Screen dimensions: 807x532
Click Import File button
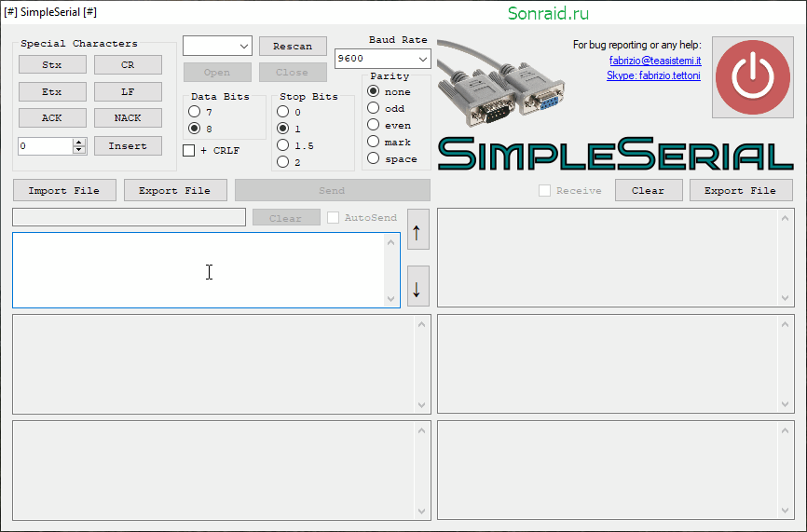tap(64, 190)
